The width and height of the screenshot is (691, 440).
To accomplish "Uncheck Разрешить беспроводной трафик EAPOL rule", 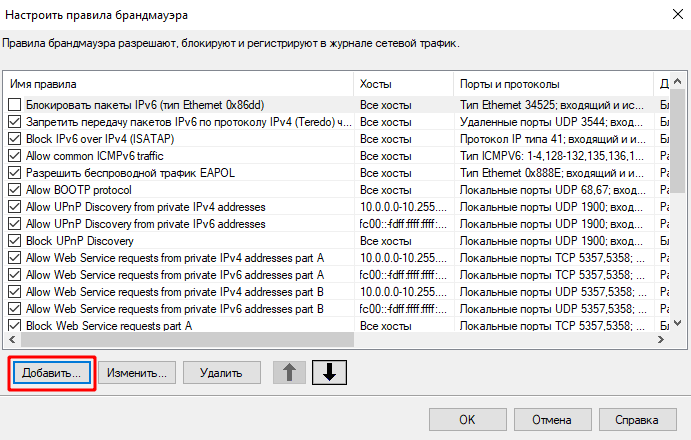I will 14,173.
